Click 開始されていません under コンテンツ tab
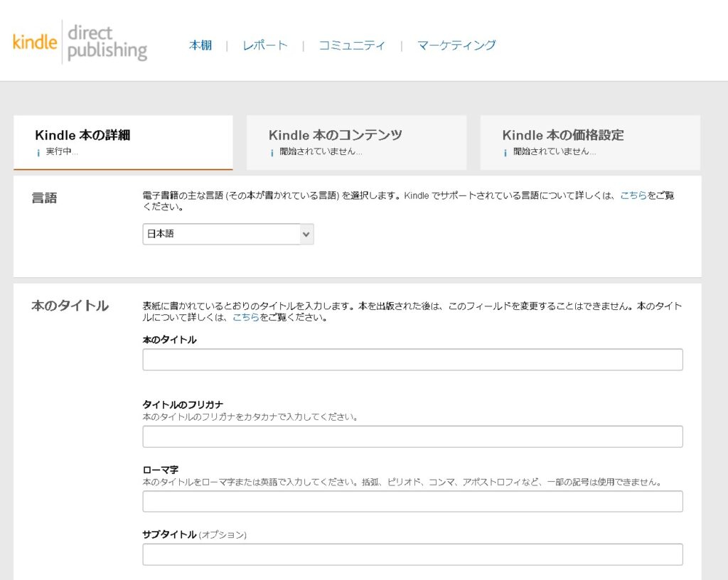 coord(321,151)
